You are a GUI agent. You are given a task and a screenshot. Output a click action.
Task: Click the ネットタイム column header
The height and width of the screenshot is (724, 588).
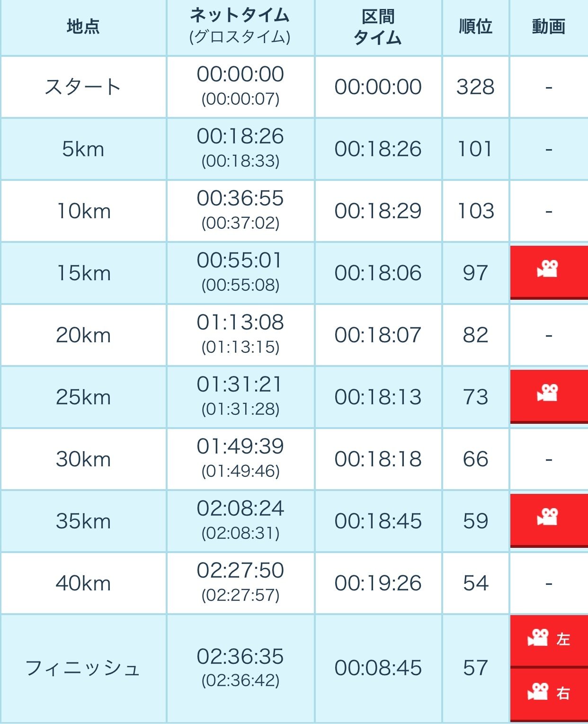coord(240,16)
